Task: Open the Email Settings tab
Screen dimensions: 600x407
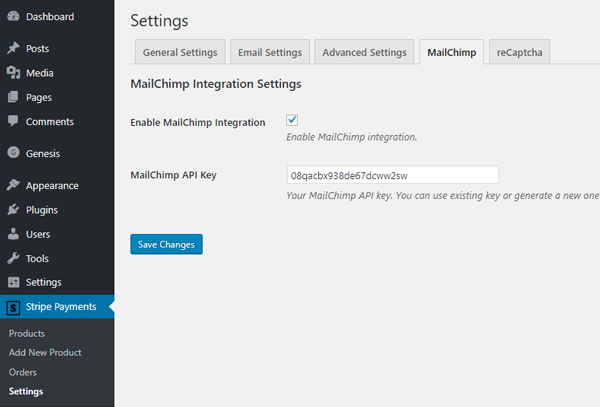Action: (x=270, y=52)
